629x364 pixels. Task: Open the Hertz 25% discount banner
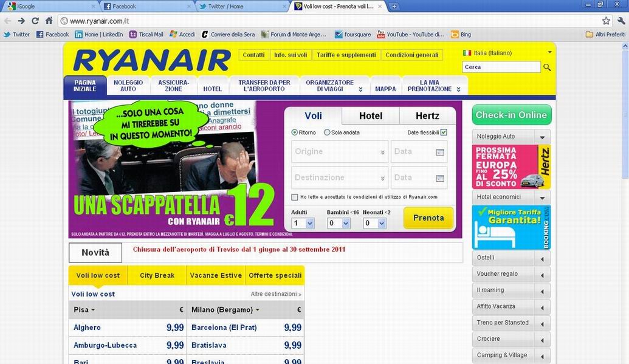click(511, 167)
